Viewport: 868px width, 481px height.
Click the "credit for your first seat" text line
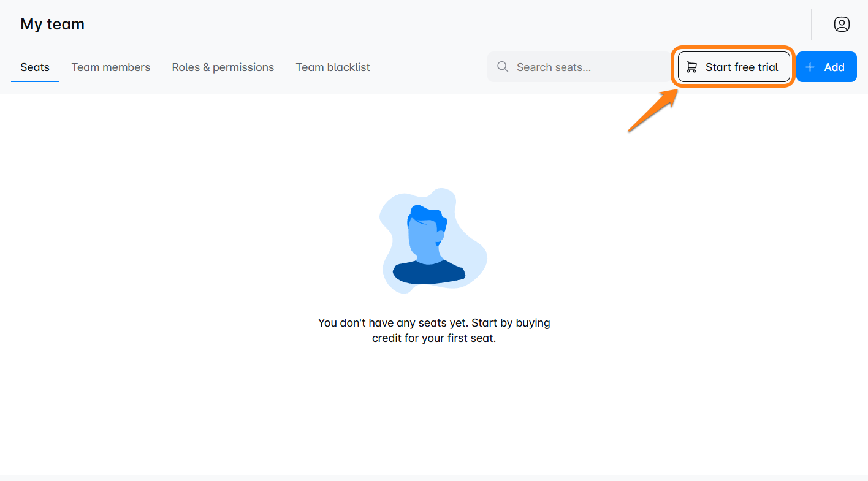pyautogui.click(x=434, y=338)
